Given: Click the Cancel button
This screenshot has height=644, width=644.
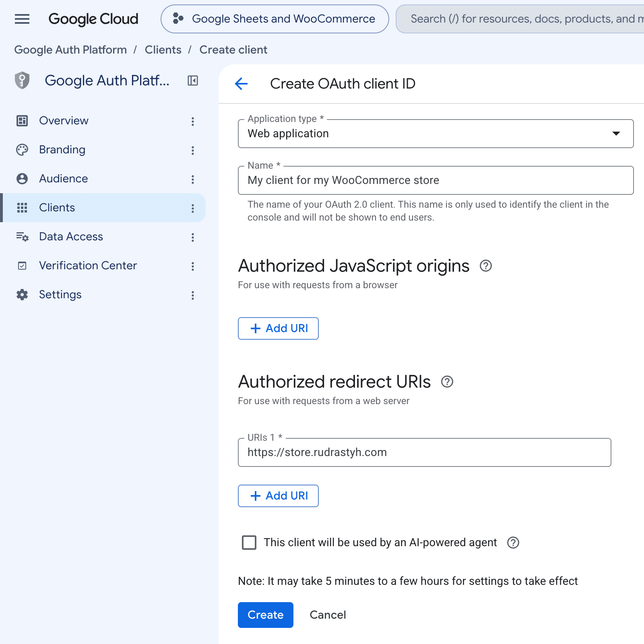Looking at the screenshot, I should click(328, 615).
